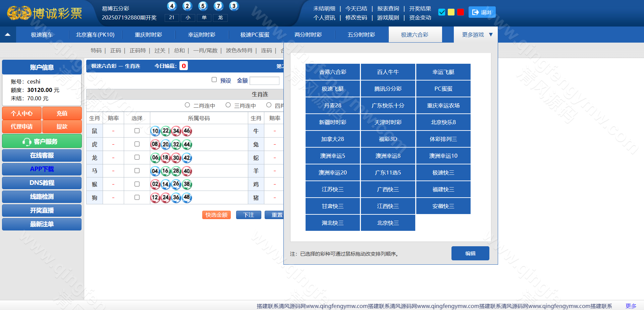Click the 博诚彩票 logo icon
This screenshot has height=310, width=644.
click(19, 13)
